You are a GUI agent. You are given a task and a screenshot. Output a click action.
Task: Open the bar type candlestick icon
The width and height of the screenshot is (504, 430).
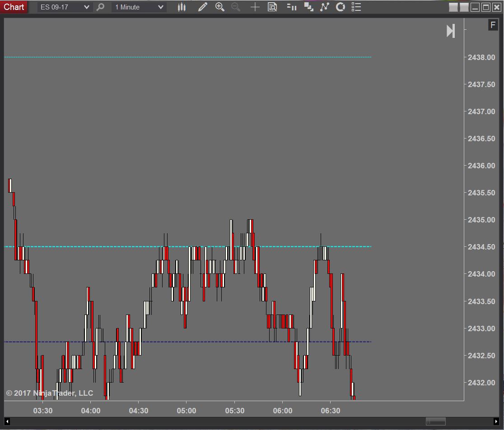182,7
